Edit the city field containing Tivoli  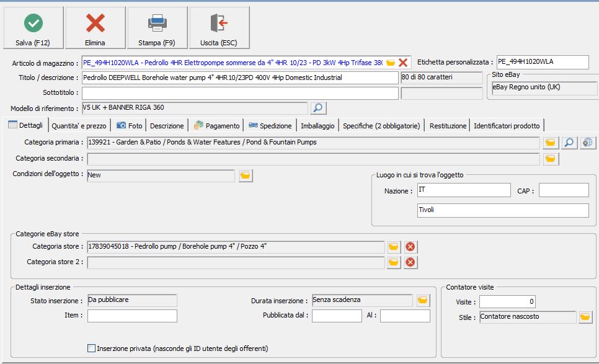tap(503, 210)
